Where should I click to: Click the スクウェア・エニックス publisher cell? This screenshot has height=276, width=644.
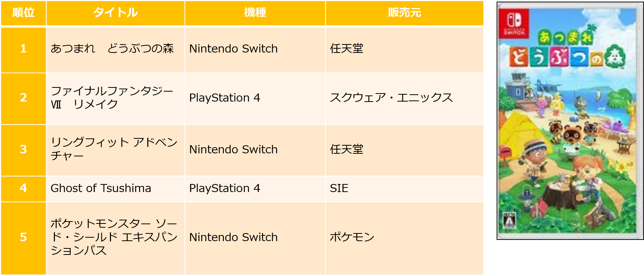[x=391, y=98]
